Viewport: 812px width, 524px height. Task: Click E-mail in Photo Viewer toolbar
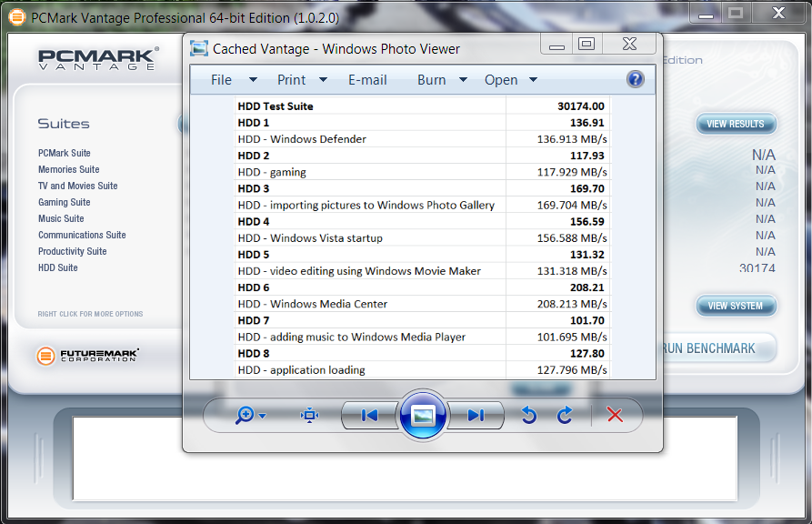pos(367,80)
